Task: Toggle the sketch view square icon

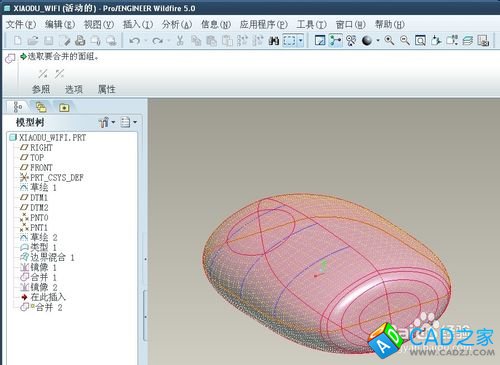Action: pyautogui.click(x=320, y=41)
